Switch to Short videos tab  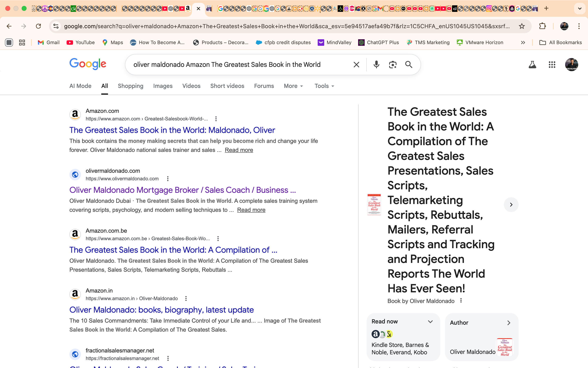227,86
